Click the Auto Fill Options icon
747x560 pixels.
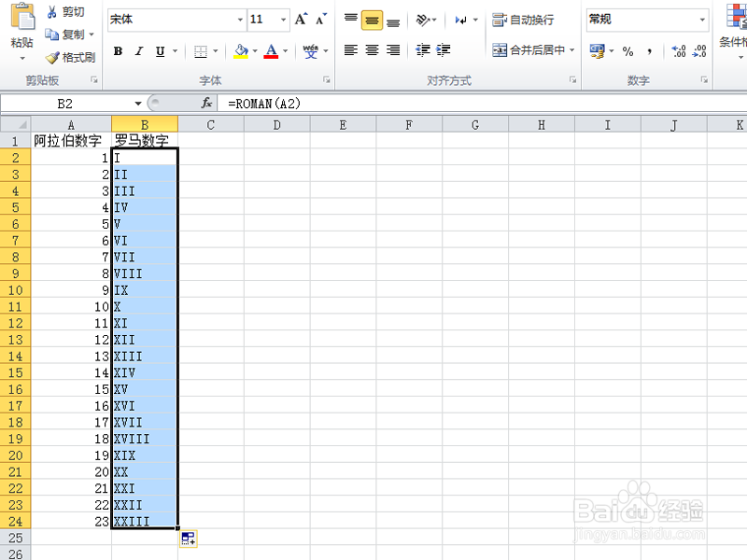point(189,539)
